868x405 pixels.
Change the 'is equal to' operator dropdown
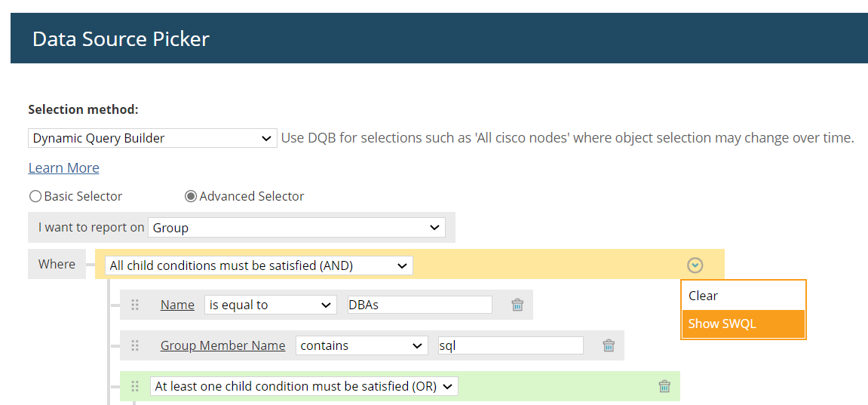point(270,305)
